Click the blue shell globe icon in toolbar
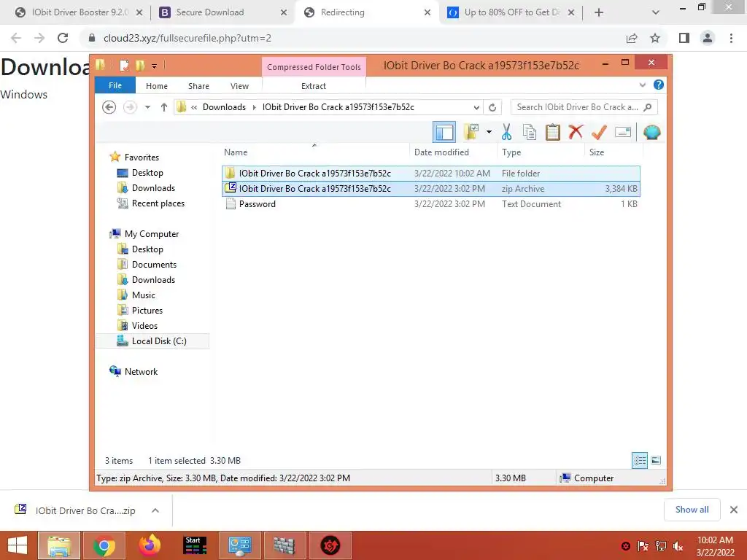This screenshot has height=560, width=747. pos(651,132)
